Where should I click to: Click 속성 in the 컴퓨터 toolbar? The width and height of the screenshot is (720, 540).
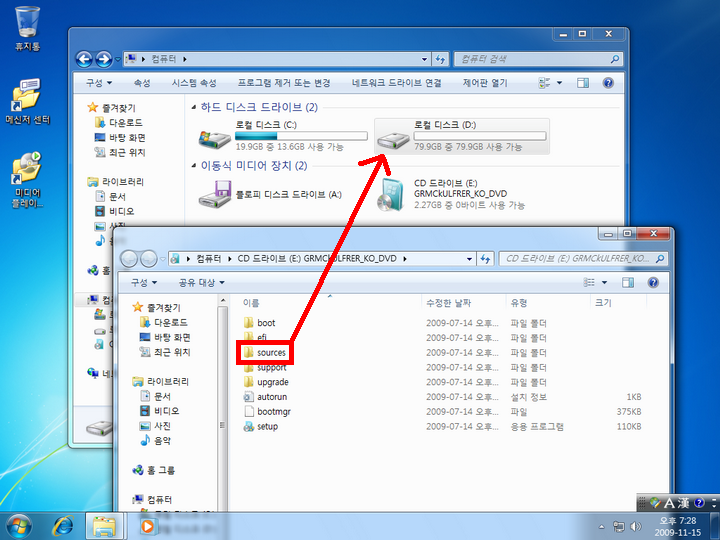[142, 83]
